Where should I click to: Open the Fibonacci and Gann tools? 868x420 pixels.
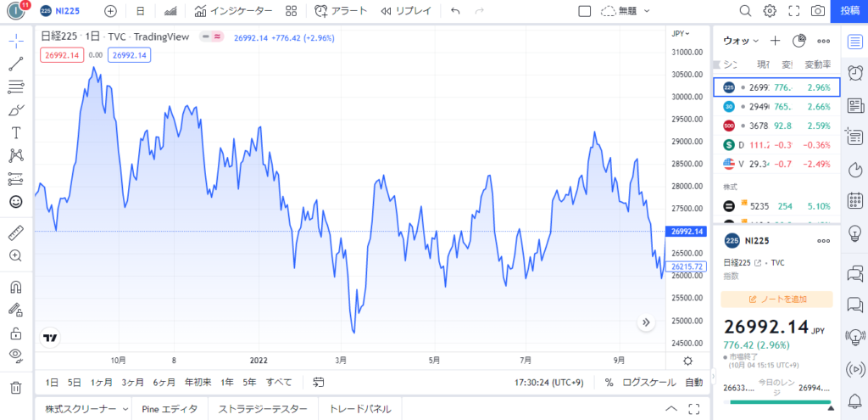[16, 87]
